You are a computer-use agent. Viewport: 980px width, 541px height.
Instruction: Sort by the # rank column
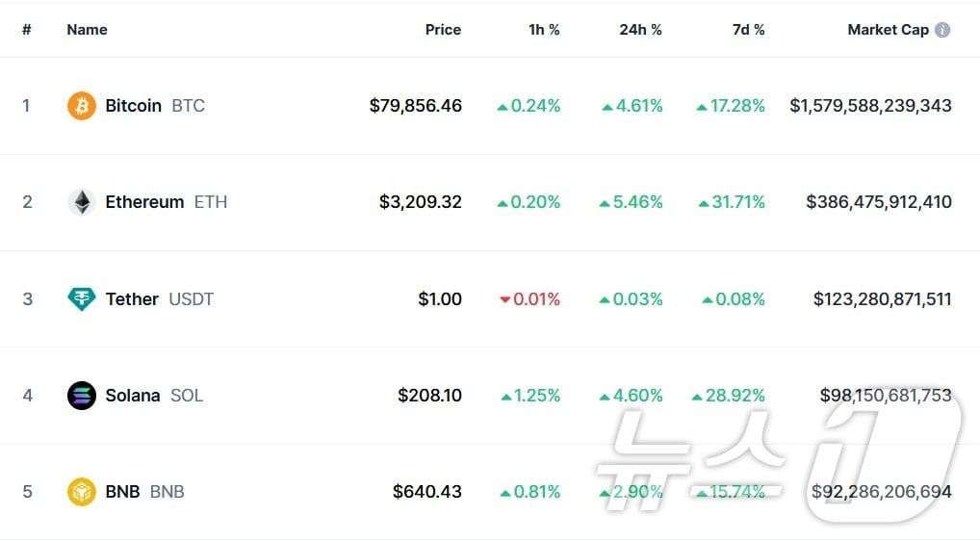pyautogui.click(x=27, y=30)
